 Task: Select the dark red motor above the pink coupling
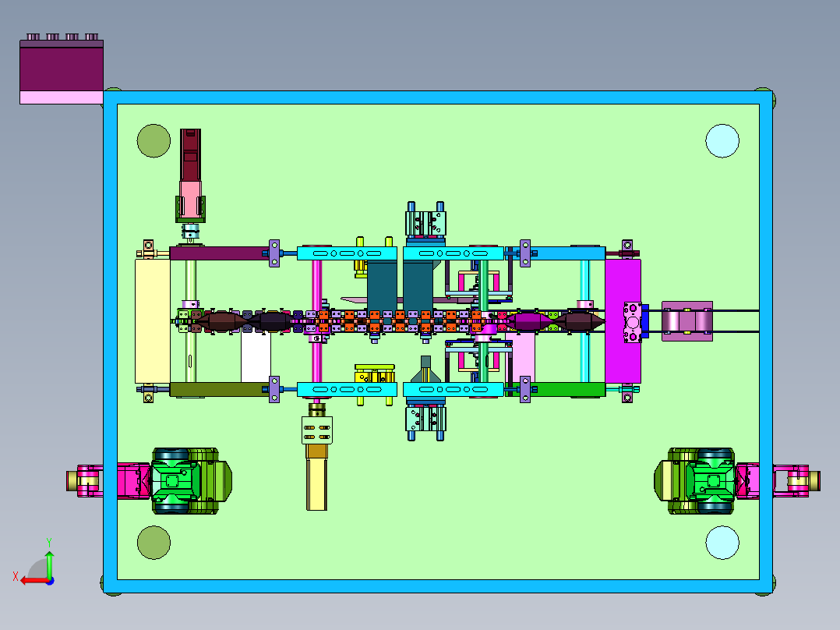click(x=191, y=155)
